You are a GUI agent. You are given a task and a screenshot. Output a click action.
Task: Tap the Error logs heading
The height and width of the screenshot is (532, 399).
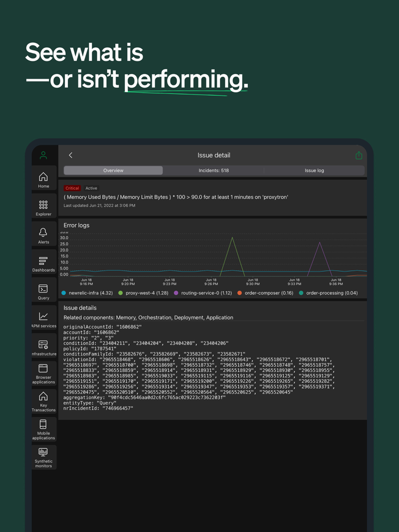click(x=76, y=226)
